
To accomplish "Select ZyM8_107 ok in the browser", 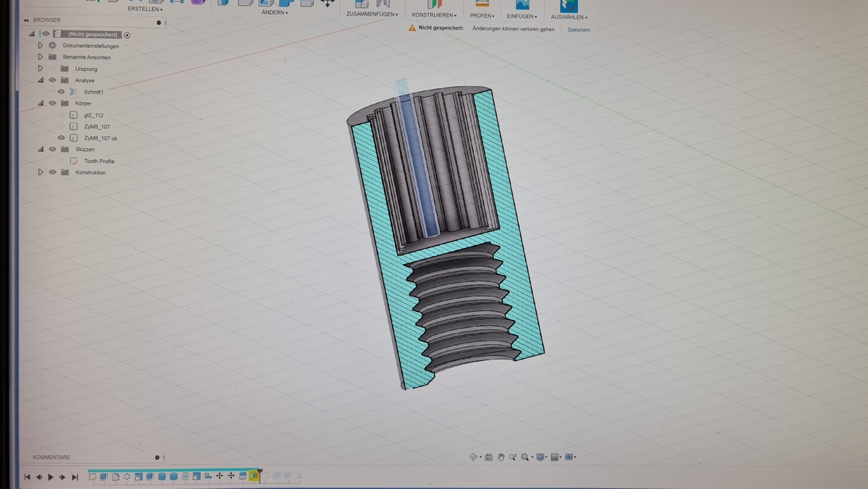I will [101, 137].
